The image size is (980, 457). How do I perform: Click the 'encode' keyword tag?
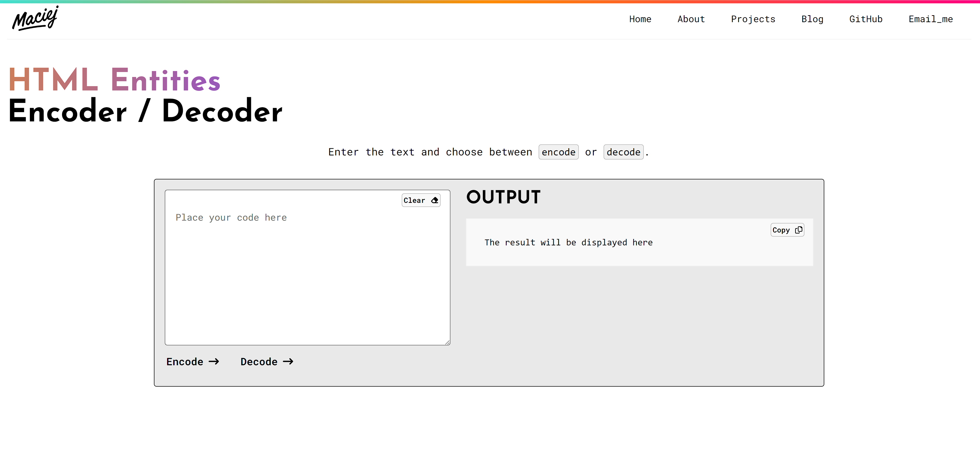point(558,152)
